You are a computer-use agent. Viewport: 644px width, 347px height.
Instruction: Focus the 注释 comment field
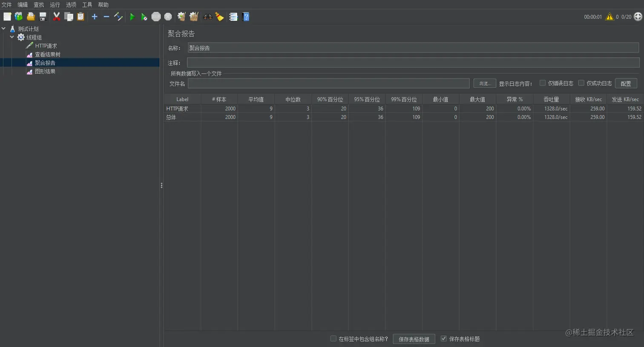(413, 63)
